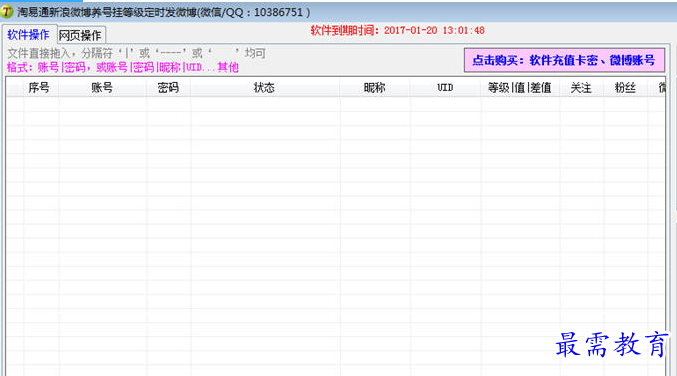The image size is (677, 376).
Task: Click the expiry time text 2017-01-20 13:01:48
Action: pyautogui.click(x=434, y=30)
